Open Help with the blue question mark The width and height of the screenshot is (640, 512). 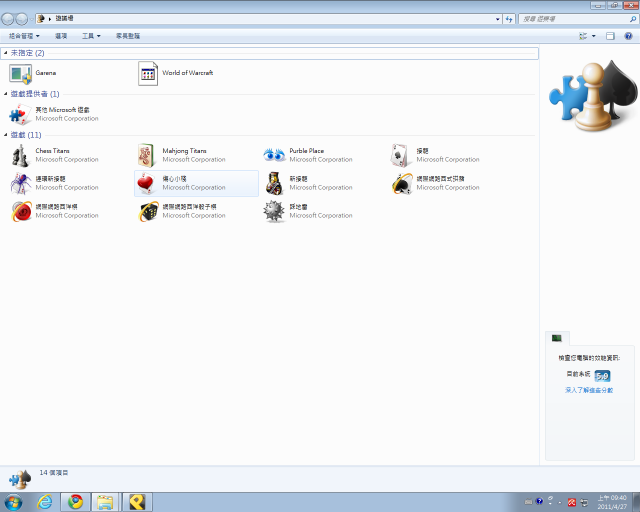(629, 36)
